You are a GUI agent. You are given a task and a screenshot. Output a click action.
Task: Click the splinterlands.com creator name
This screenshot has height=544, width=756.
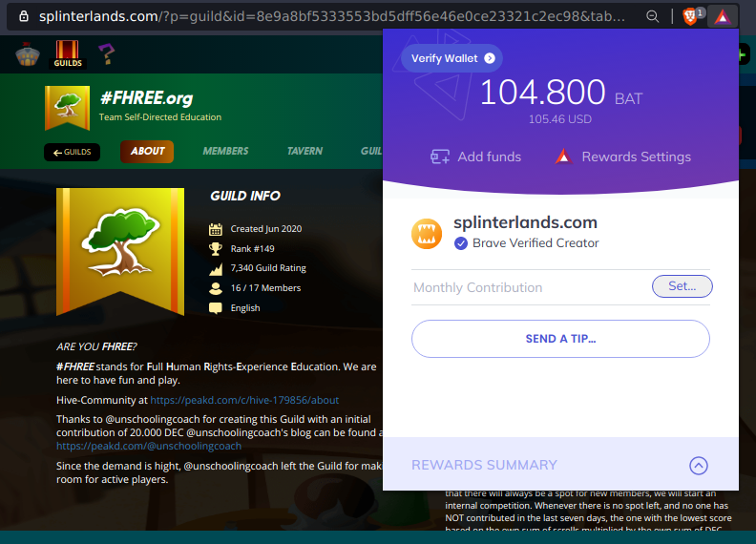tap(525, 222)
